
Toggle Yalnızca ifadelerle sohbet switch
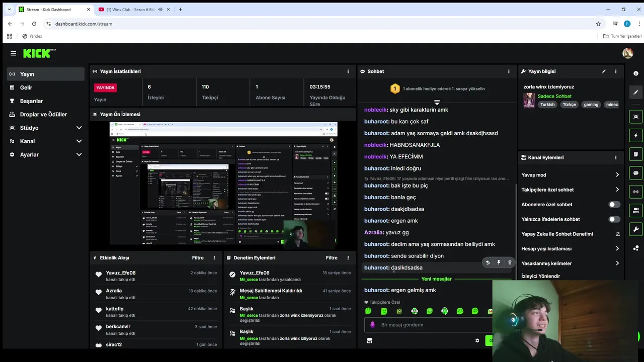pos(614,219)
